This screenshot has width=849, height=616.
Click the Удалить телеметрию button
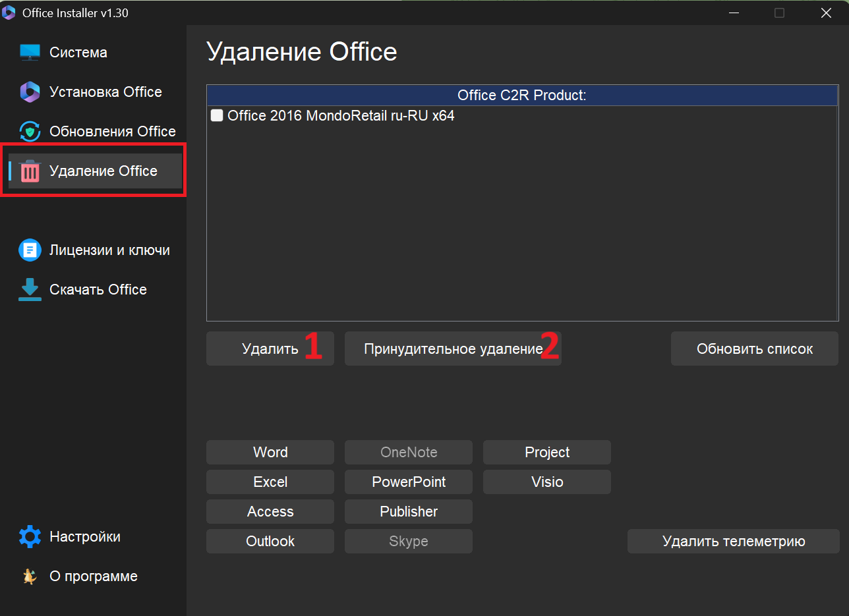pos(733,542)
